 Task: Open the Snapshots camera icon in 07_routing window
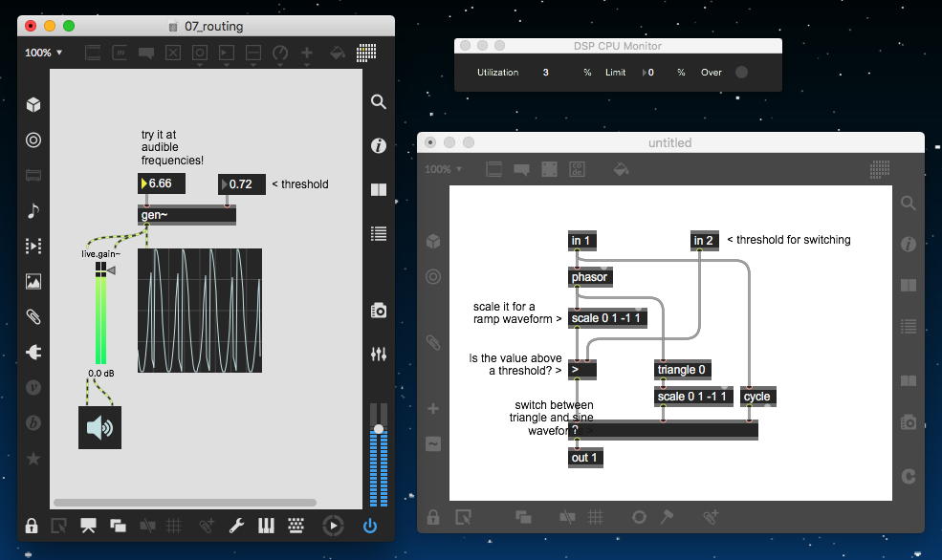(379, 311)
